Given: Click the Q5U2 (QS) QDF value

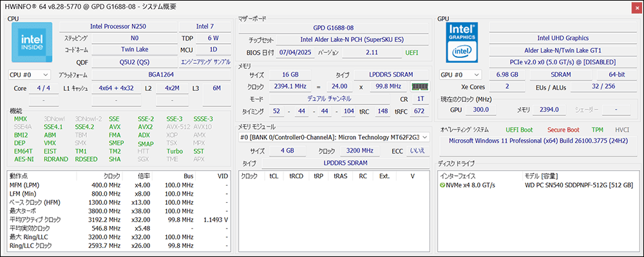Looking at the screenshot, I should pyautogui.click(x=135, y=62).
